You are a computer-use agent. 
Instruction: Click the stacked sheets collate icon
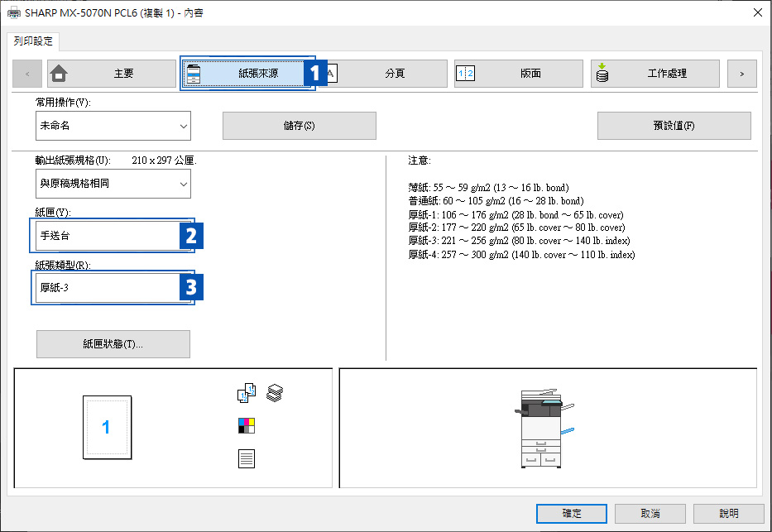(275, 393)
